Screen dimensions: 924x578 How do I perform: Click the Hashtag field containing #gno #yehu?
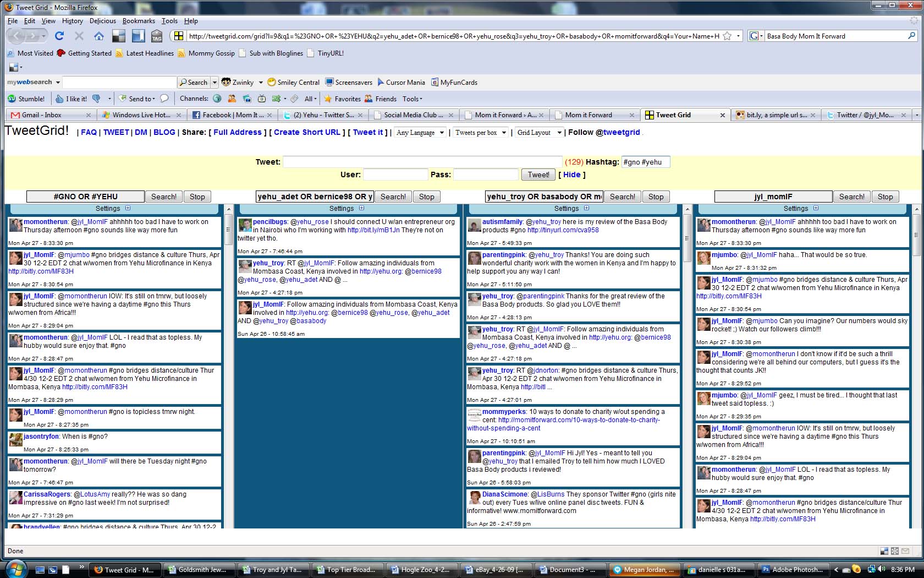(645, 162)
